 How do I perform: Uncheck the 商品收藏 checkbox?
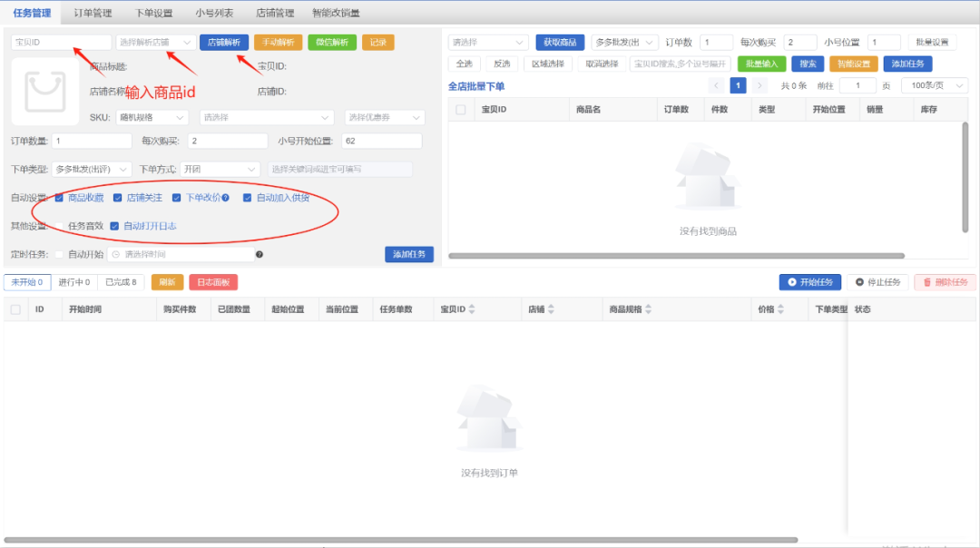[59, 198]
